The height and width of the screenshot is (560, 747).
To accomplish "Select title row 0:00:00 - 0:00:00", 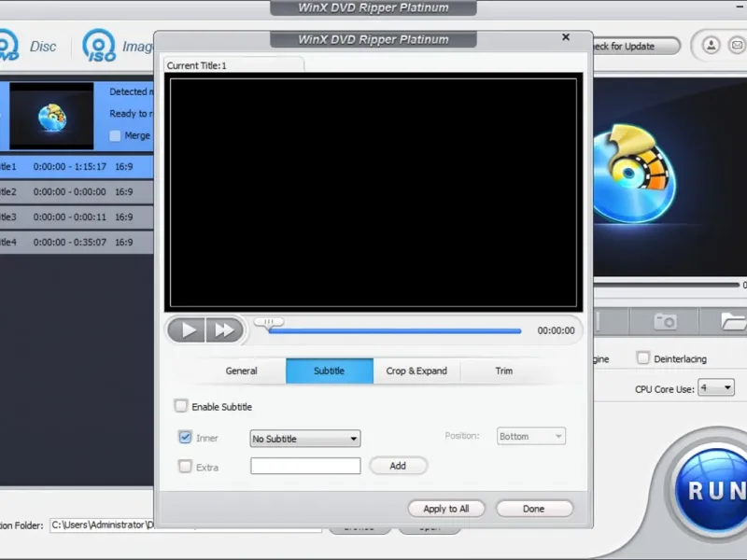I will [77, 192].
